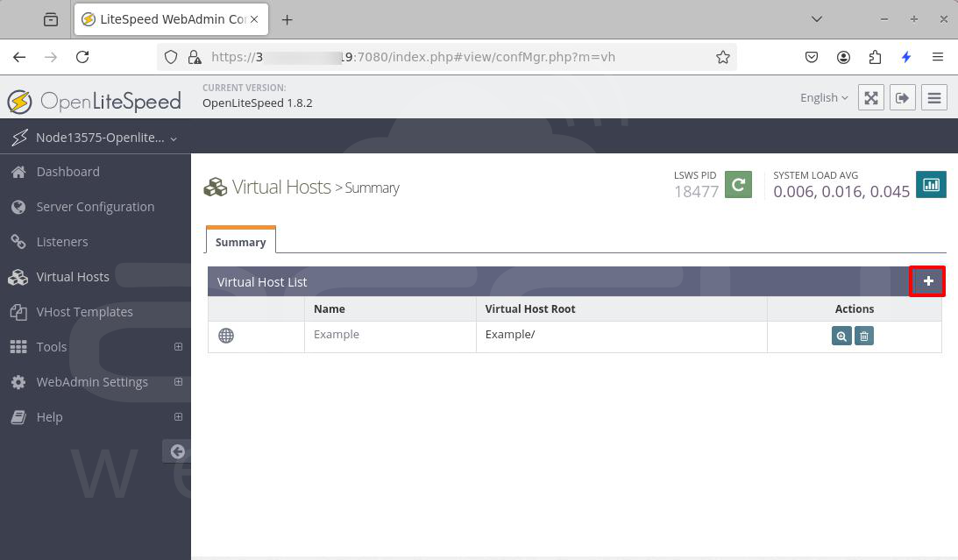Image resolution: width=958 pixels, height=560 pixels.
Task: Click the Dashboard home icon
Action: point(18,173)
